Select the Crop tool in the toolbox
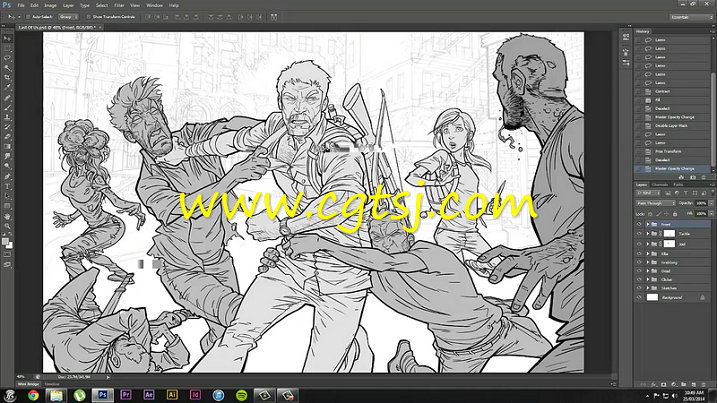717x403 pixels. pyautogui.click(x=7, y=77)
